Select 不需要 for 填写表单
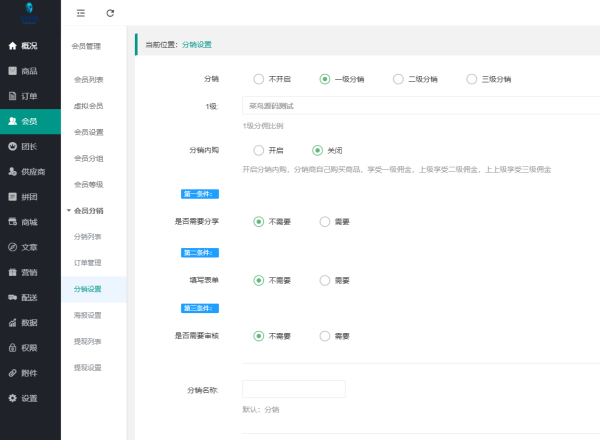This screenshot has height=440, width=600. [259, 280]
